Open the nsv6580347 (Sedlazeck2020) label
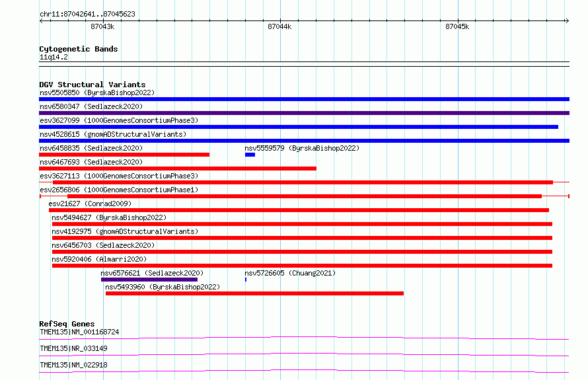 click(91, 106)
